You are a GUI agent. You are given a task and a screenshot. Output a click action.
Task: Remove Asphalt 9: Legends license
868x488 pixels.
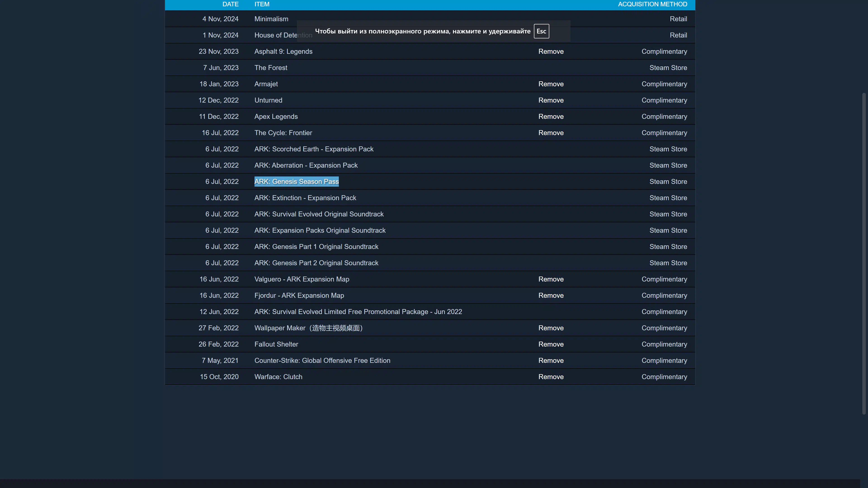(551, 52)
